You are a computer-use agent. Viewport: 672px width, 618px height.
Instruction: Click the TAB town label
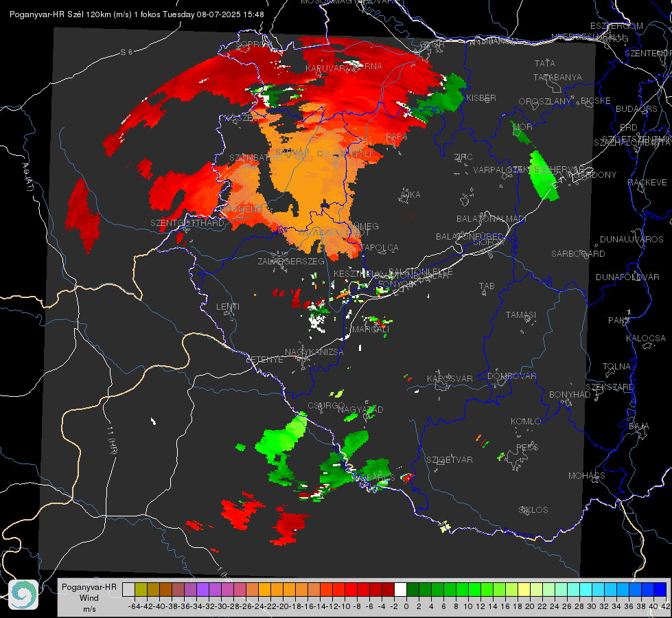[x=487, y=286]
